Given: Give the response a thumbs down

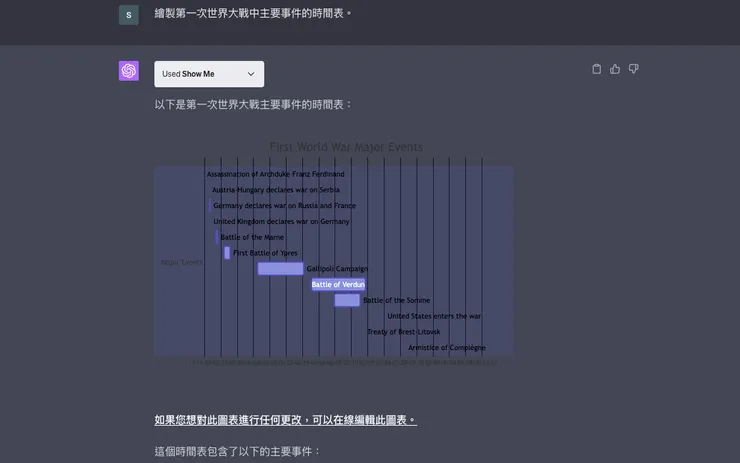Looking at the screenshot, I should [633, 69].
